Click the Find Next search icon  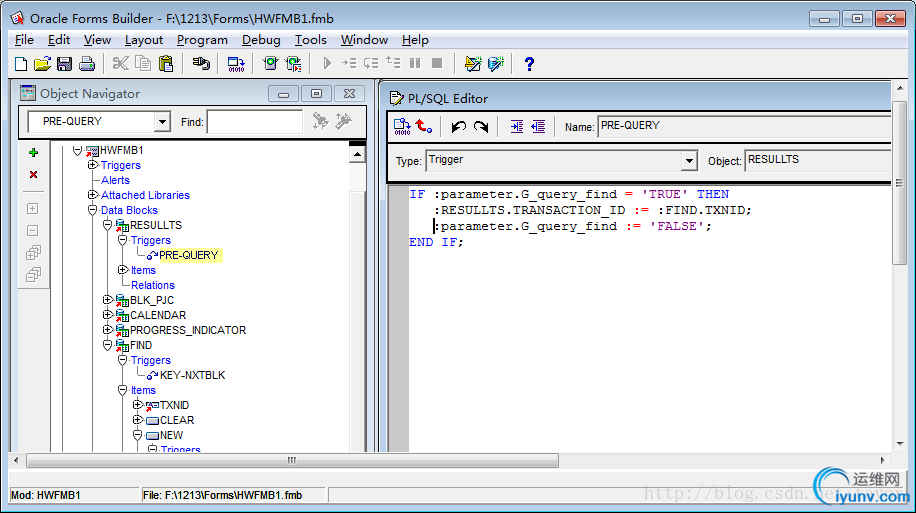[x=320, y=121]
